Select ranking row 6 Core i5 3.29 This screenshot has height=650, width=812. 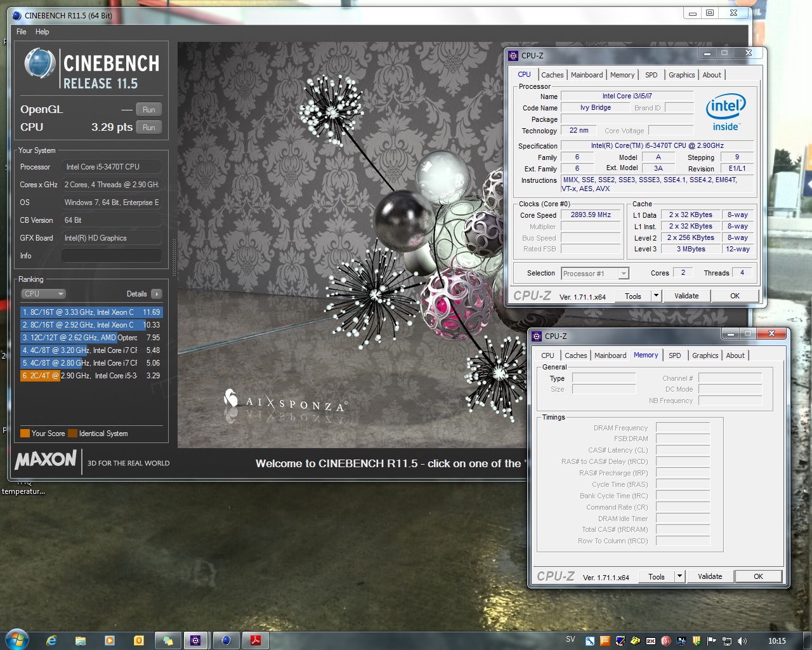[91, 376]
